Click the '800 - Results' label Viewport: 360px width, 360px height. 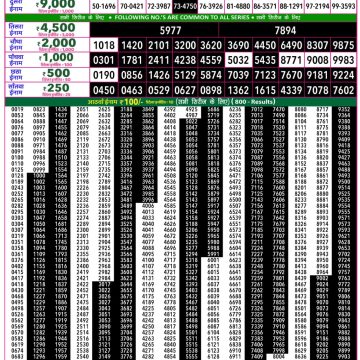pos(254,102)
